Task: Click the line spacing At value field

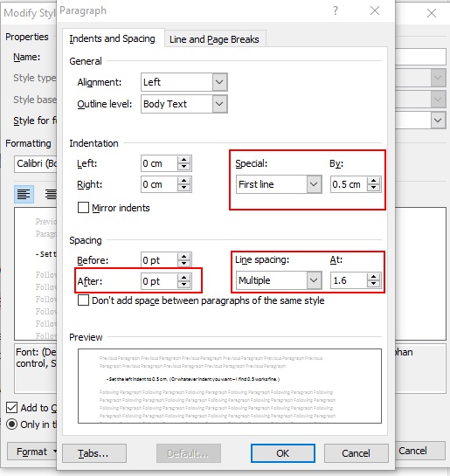Action: (349, 280)
